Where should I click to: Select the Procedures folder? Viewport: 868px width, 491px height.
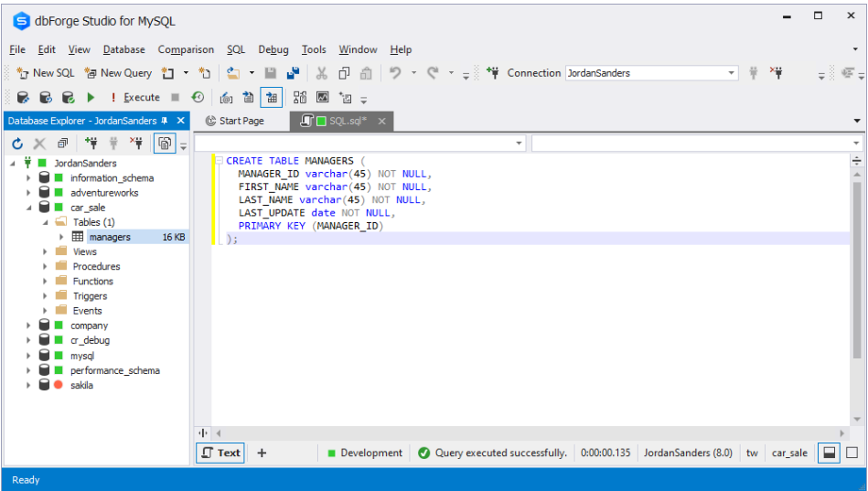[96, 266]
